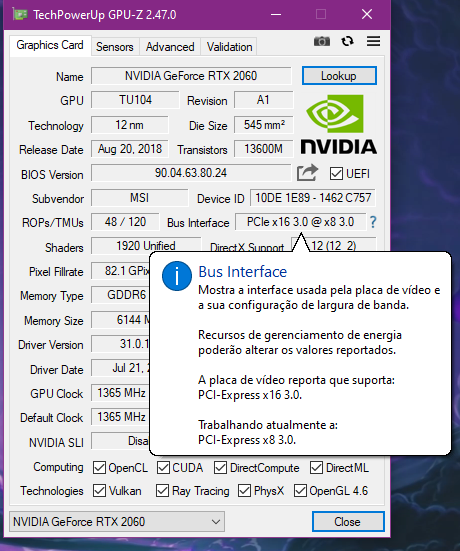
Task: Click the NVIDIA logo
Action: [x=338, y=124]
